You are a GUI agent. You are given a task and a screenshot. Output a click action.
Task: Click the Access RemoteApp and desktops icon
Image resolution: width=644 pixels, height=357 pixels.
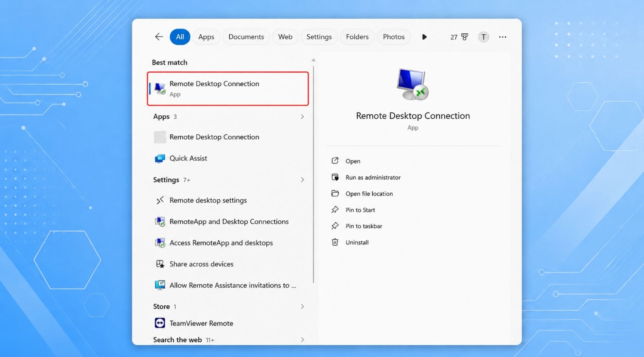tap(160, 243)
